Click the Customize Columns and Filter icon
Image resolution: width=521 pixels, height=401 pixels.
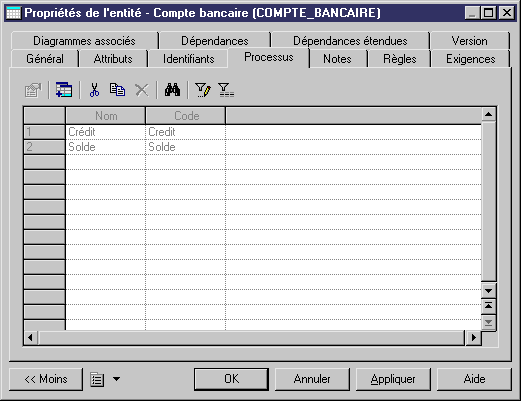click(203, 90)
